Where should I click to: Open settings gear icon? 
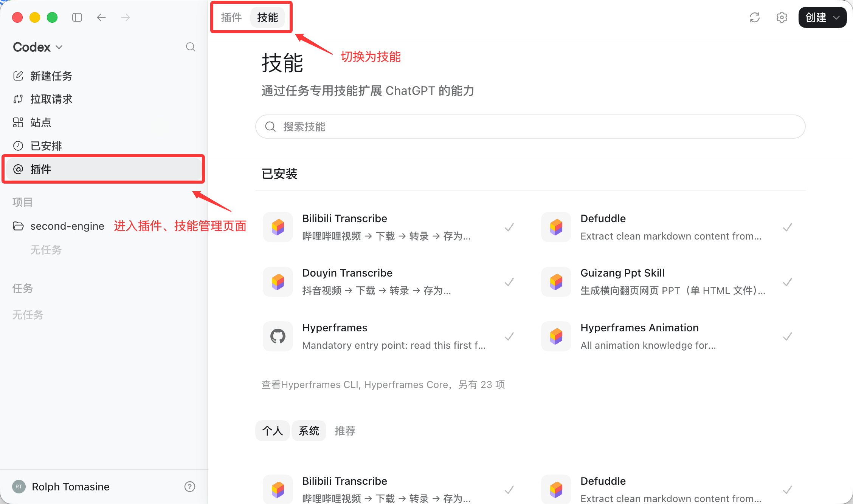click(x=782, y=17)
